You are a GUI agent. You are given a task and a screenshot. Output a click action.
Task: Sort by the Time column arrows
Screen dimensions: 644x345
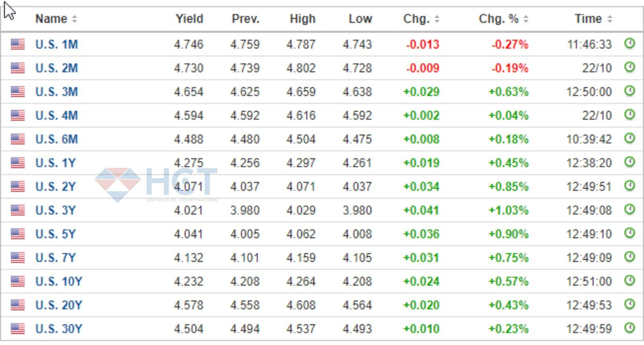coord(610,19)
